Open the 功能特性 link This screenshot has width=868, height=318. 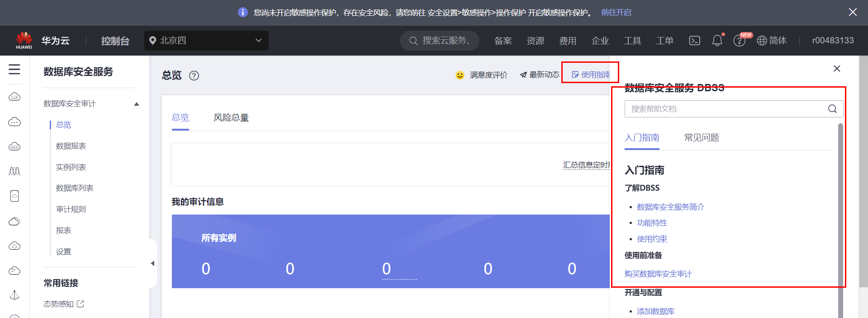click(652, 223)
